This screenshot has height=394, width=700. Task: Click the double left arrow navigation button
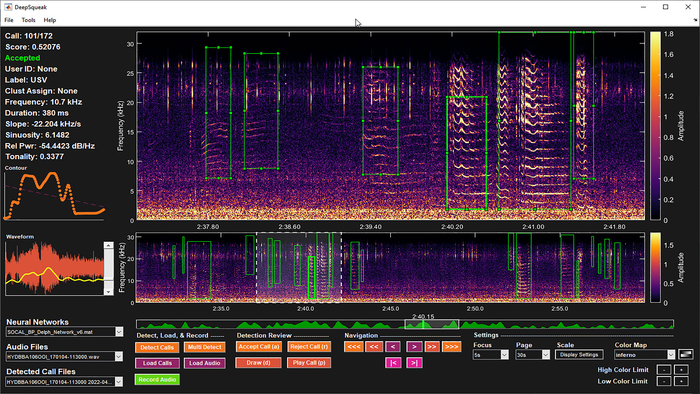[x=374, y=347]
